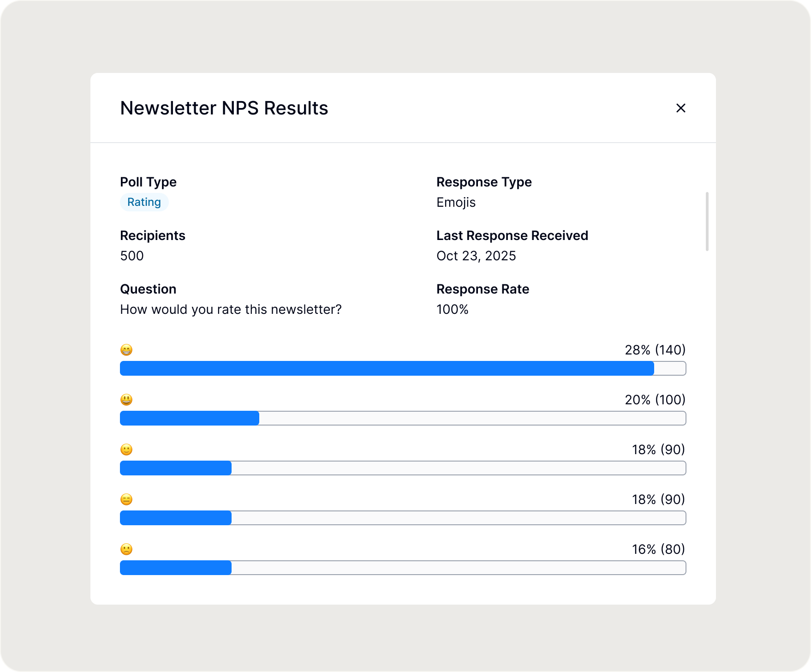Click the expressionless emoji's progress bar

pos(402,518)
